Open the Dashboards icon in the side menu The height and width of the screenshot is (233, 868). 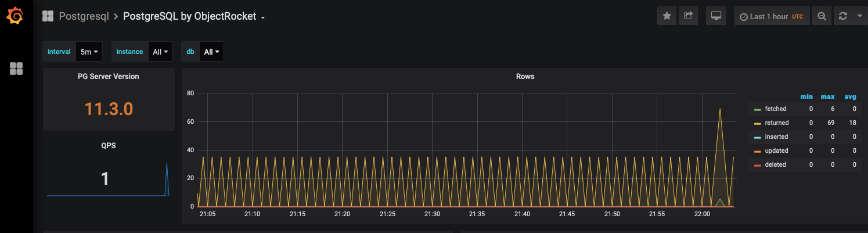pyautogui.click(x=16, y=69)
